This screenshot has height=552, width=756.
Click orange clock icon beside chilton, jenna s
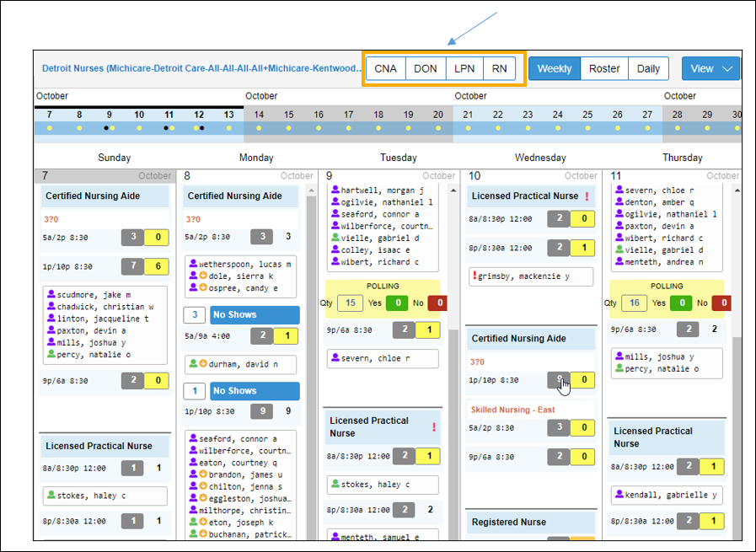[x=203, y=486]
